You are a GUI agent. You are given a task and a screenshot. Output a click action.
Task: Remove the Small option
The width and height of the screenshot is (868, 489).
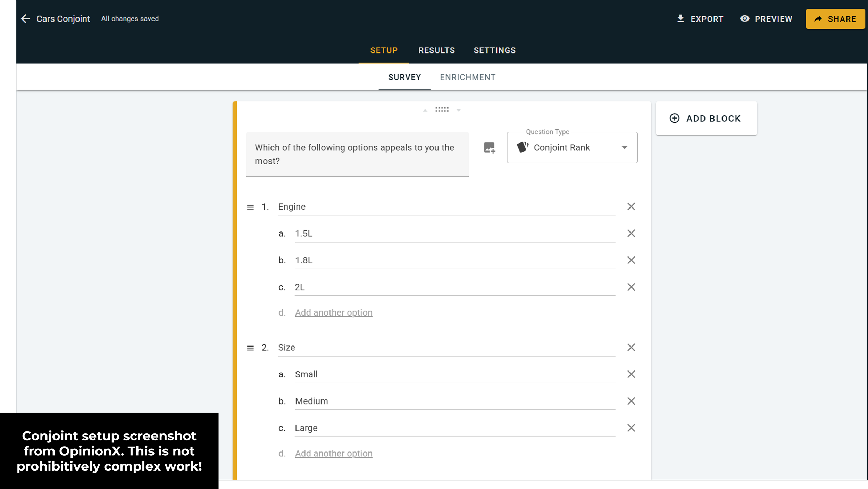(631, 374)
